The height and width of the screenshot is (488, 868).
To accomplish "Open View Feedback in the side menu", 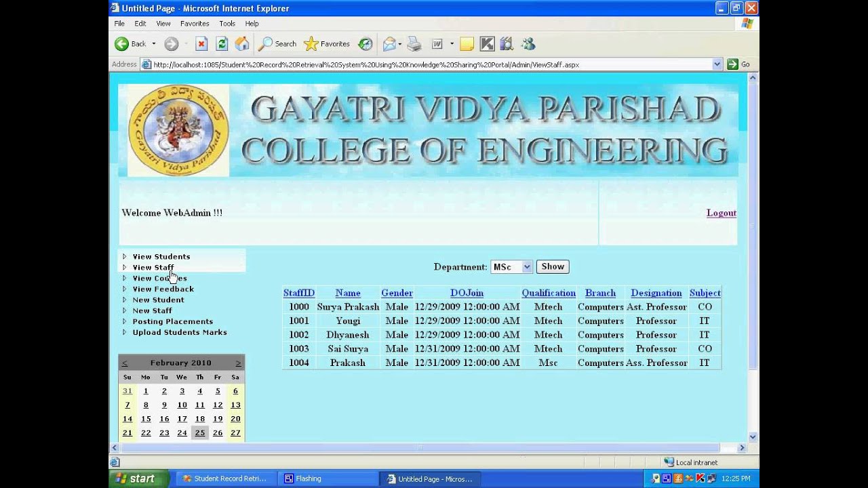I will tap(163, 289).
